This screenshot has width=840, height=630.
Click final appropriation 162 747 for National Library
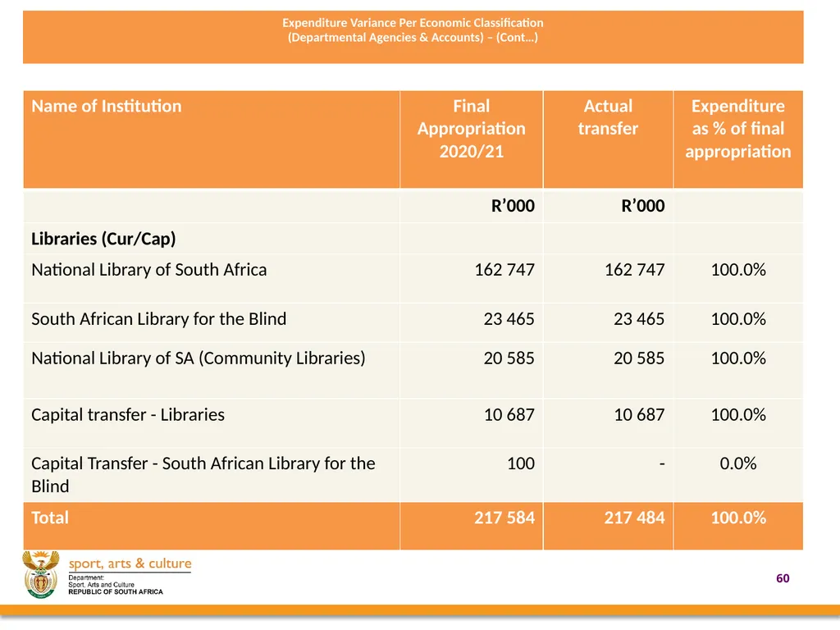pos(504,269)
